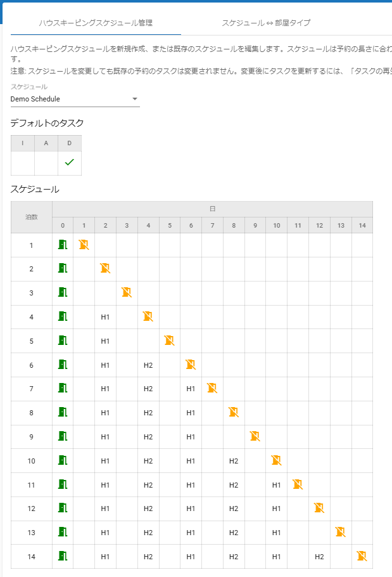Click H1 on day 2 of row 4
392x577 pixels.
[105, 316]
